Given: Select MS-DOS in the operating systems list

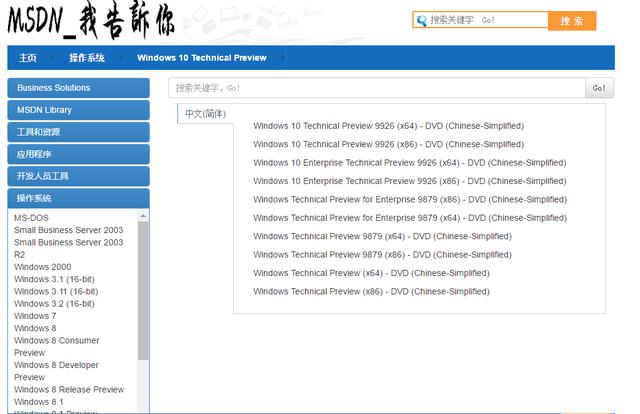Looking at the screenshot, I should (31, 218).
